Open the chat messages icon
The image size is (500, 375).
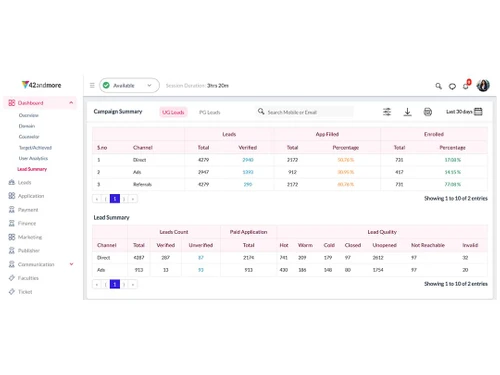(x=452, y=86)
